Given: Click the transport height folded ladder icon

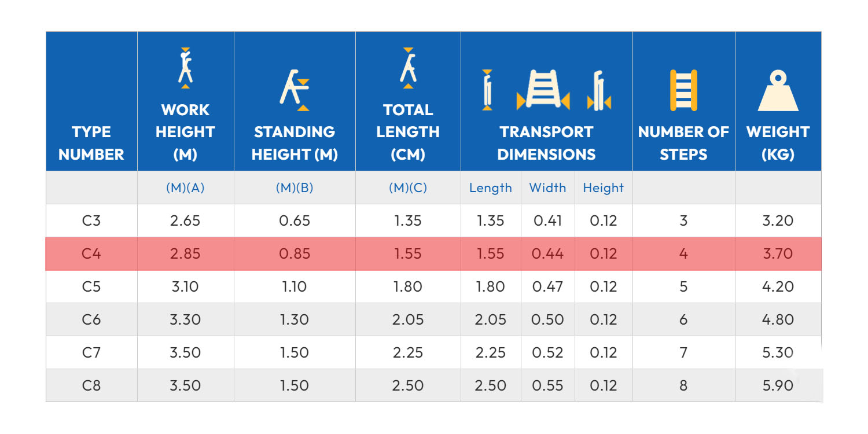Looking at the screenshot, I should tap(599, 90).
